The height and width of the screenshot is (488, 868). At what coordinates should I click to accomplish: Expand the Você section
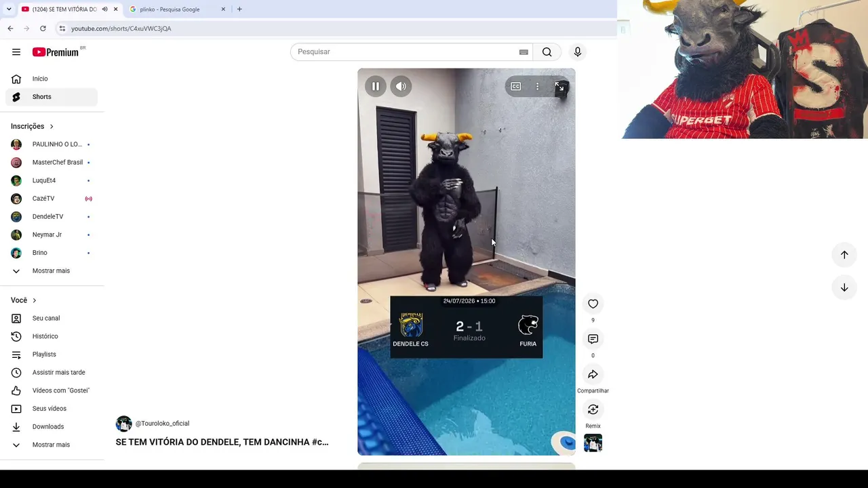pyautogui.click(x=24, y=300)
